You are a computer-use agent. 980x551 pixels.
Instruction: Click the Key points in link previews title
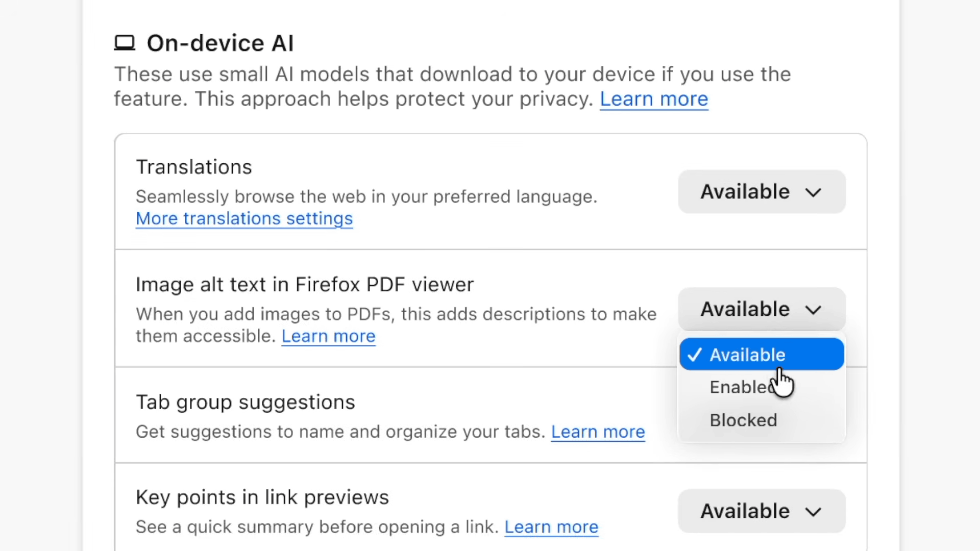[x=262, y=497]
